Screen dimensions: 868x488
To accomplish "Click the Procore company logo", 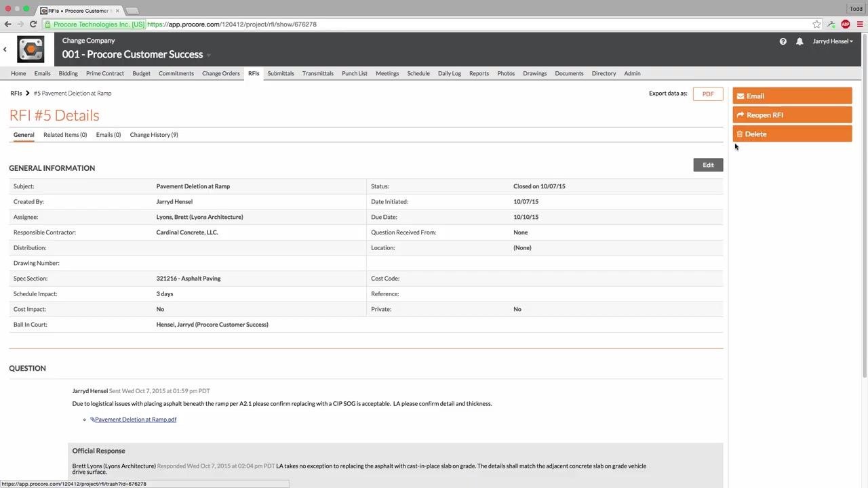I will (31, 49).
